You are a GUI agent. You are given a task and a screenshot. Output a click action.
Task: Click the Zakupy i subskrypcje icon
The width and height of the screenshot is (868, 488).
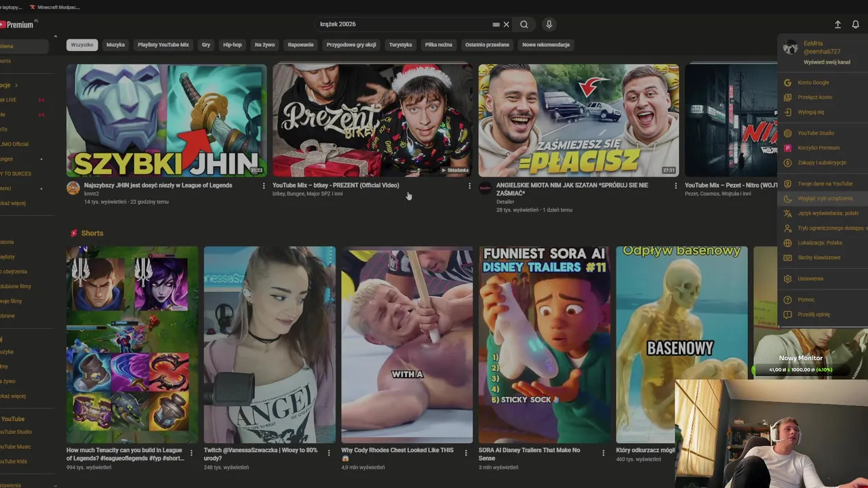787,163
